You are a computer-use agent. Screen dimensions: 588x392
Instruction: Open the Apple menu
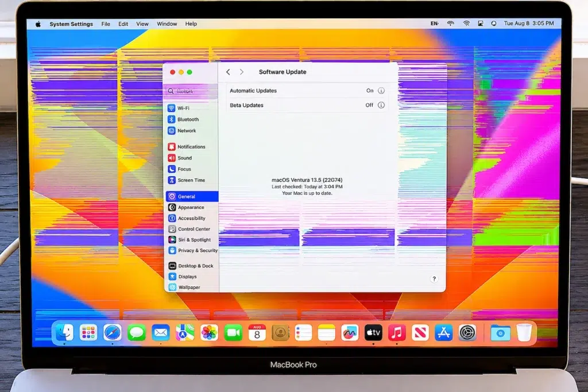point(38,24)
